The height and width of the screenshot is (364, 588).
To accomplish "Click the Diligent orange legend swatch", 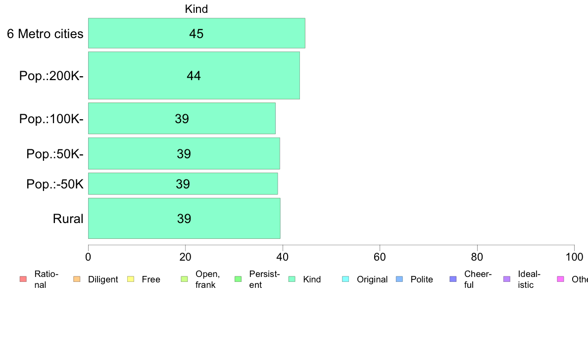I will point(77,279).
